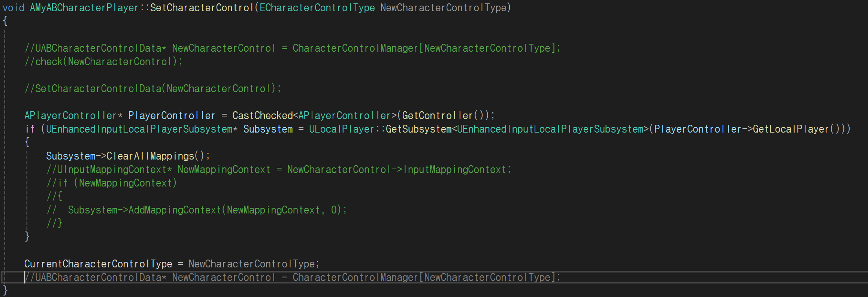This screenshot has width=868, height=297.
Task: Click the final closing brace of the function
Action: coord(5,290)
